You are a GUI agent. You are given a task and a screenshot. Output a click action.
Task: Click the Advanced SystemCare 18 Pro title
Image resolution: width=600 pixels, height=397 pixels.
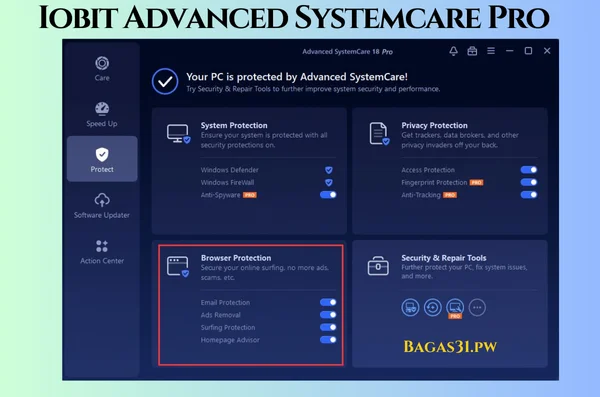click(347, 52)
